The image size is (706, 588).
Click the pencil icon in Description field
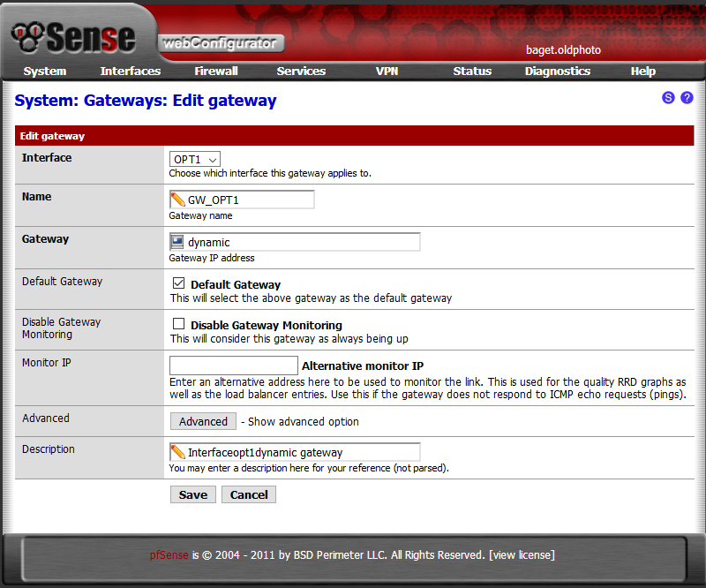point(178,452)
